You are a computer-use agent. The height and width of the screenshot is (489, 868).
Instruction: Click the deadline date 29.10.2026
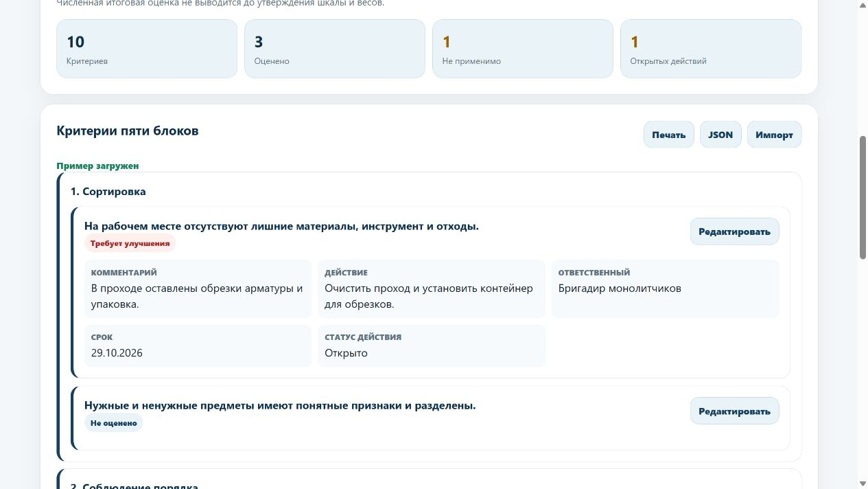(117, 353)
